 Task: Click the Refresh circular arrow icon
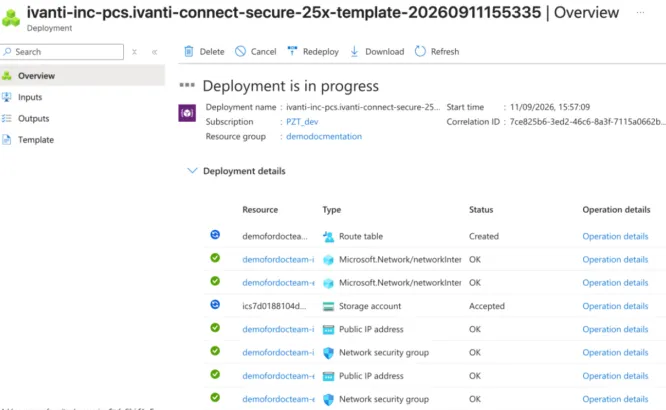tap(420, 51)
